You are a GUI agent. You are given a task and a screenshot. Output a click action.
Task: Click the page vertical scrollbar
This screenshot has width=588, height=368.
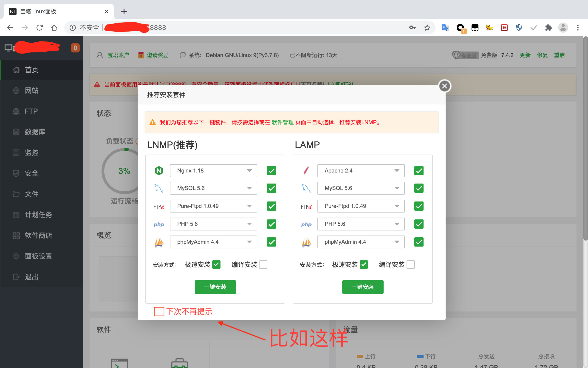pyautogui.click(x=585, y=139)
